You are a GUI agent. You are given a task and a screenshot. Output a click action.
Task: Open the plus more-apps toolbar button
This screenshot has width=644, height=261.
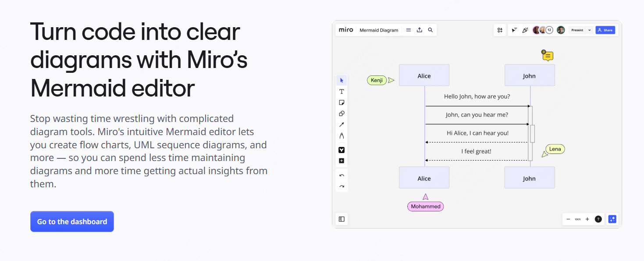[342, 161]
